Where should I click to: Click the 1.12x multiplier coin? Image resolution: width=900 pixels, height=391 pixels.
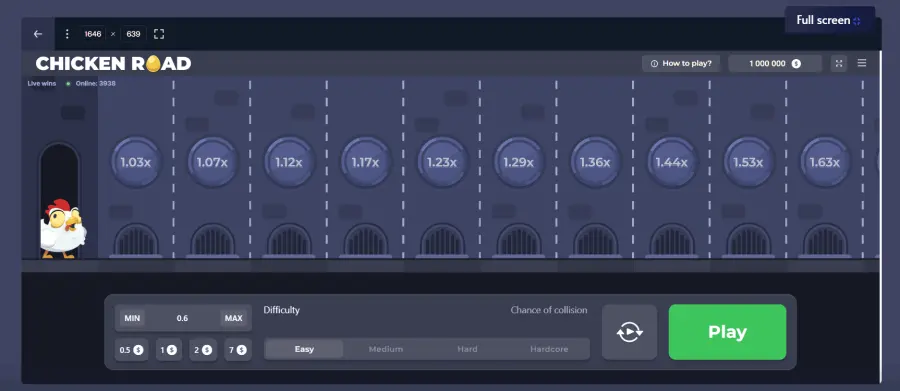[289, 162]
